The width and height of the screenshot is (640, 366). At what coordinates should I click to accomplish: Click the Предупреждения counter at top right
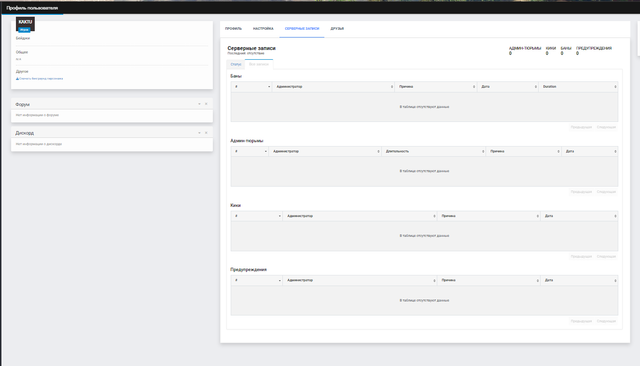pos(593,50)
